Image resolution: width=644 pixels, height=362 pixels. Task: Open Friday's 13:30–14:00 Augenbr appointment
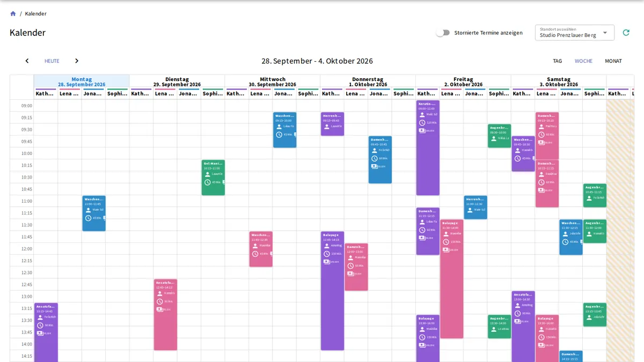click(x=500, y=327)
